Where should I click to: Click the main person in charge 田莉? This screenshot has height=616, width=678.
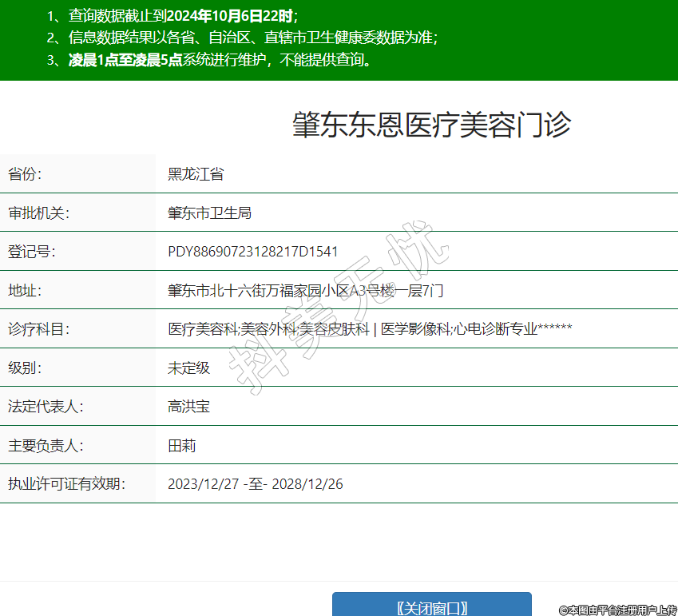tap(181, 446)
